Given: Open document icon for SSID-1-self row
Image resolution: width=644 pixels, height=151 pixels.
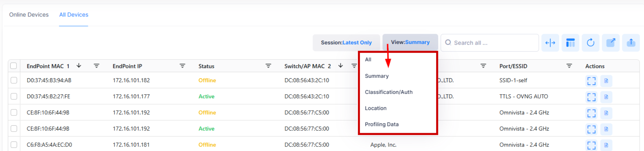Looking at the screenshot, I should pyautogui.click(x=606, y=81).
